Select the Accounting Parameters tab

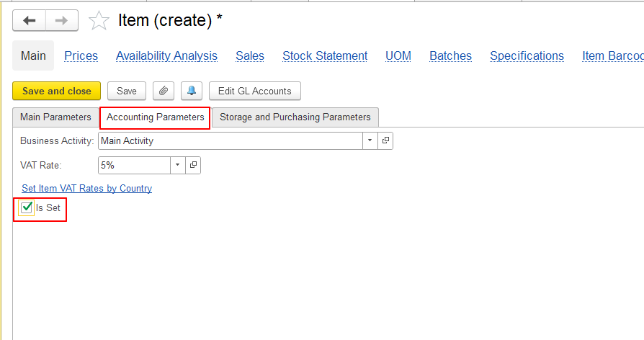click(156, 117)
